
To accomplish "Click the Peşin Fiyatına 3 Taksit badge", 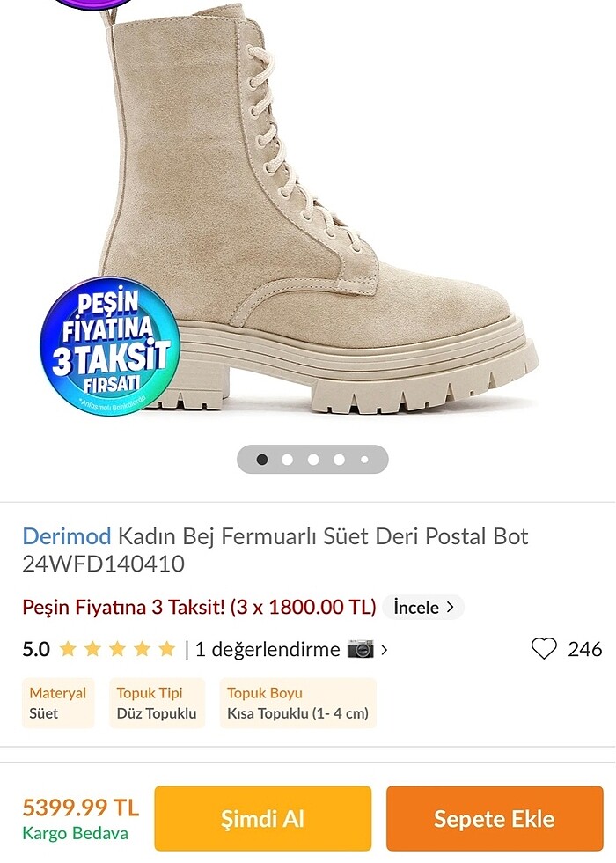I will tap(110, 345).
